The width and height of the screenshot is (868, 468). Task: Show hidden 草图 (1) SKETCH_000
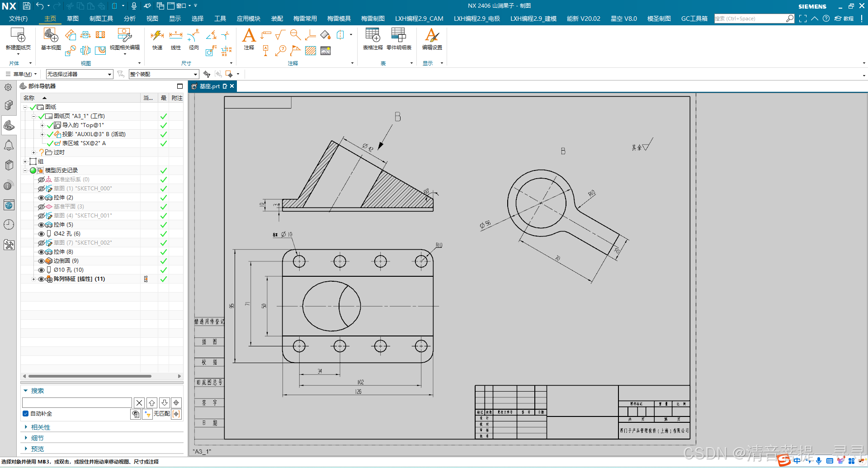pos(41,189)
